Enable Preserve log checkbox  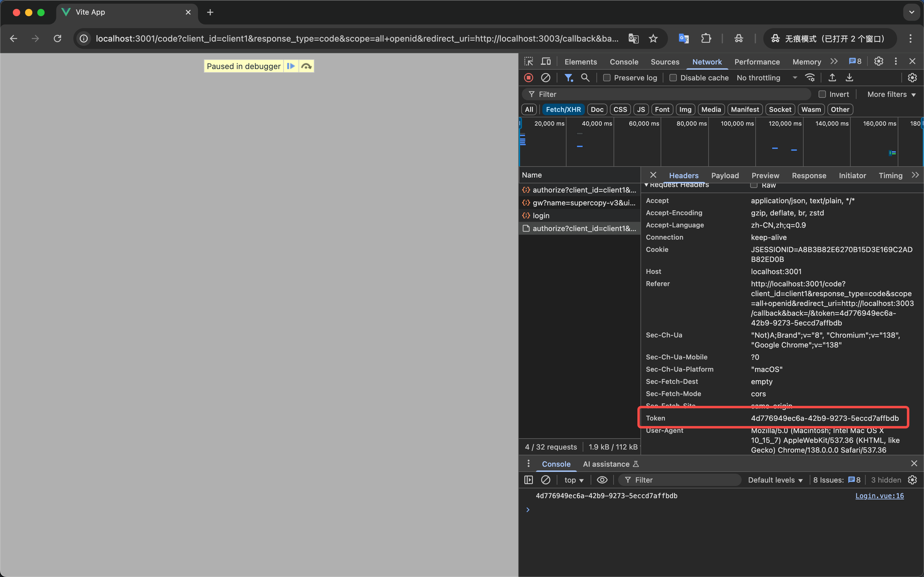point(607,78)
